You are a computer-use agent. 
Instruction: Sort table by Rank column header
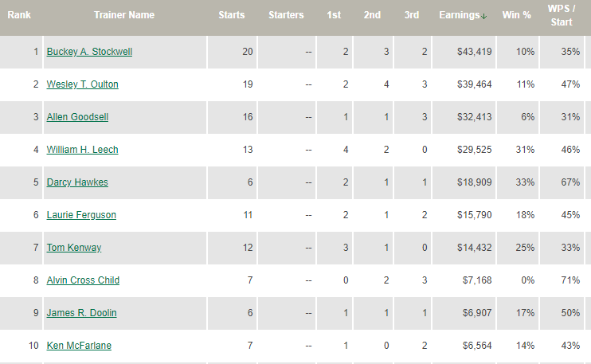(x=19, y=15)
